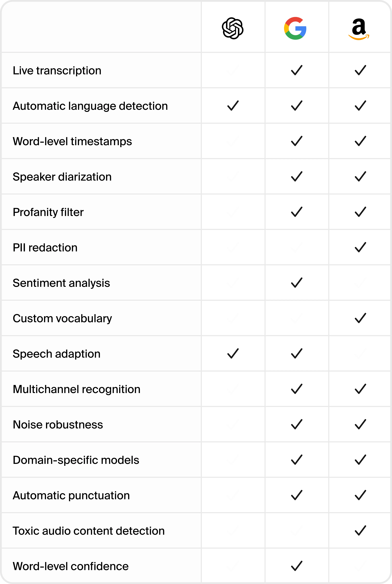Click the Amazon logo in header

tap(359, 29)
